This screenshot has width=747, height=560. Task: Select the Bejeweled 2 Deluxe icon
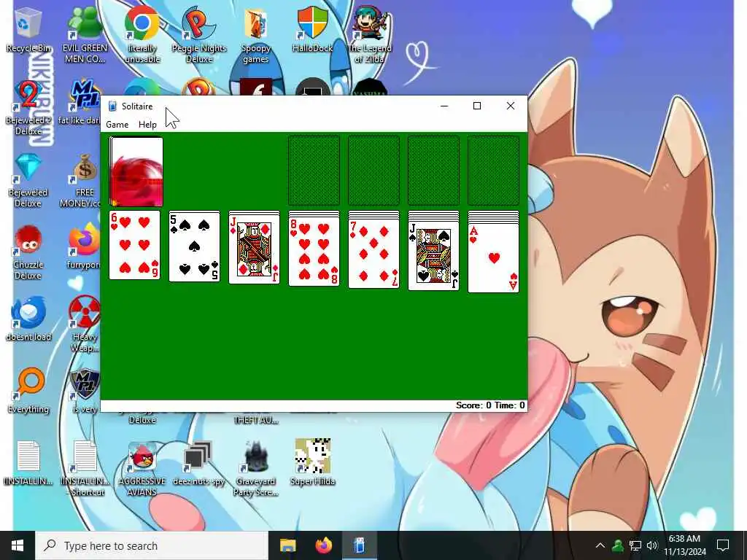(28, 108)
